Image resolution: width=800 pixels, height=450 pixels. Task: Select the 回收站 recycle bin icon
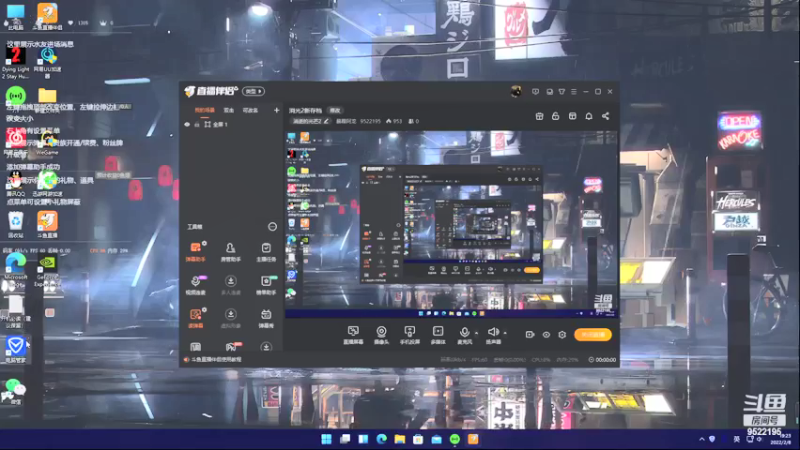16,225
